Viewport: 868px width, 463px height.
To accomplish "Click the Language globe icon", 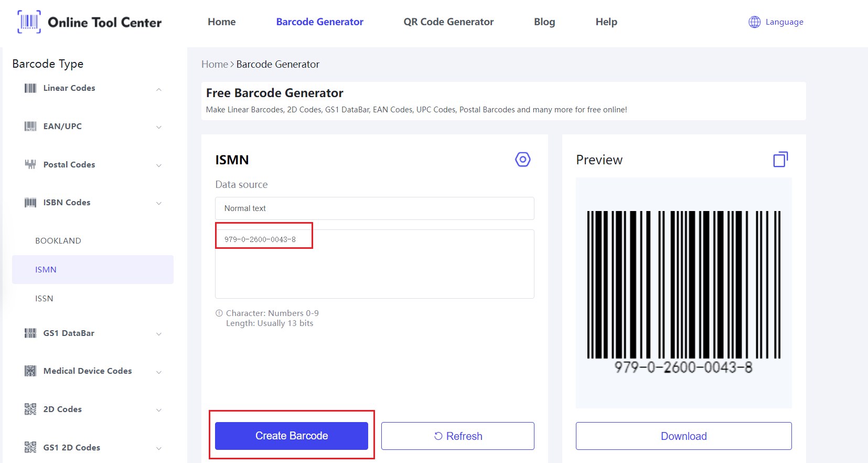I will pos(754,22).
